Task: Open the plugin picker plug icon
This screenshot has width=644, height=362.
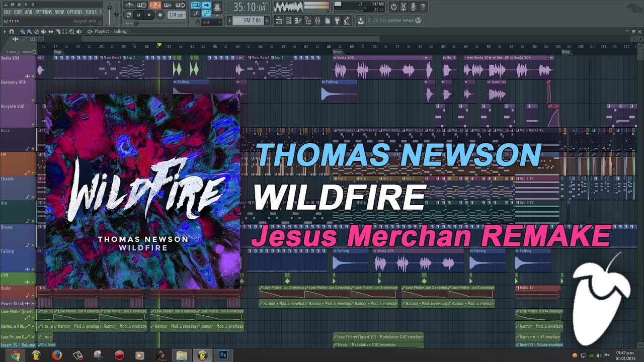Action: pyautogui.click(x=337, y=21)
